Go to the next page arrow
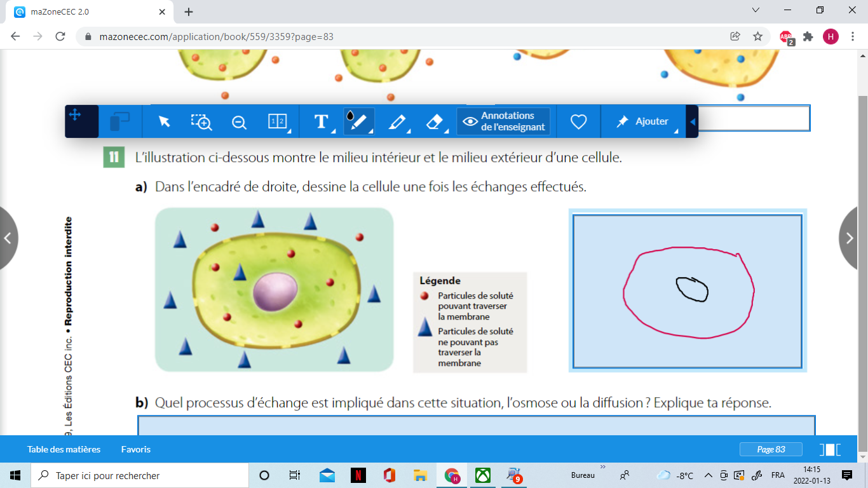This screenshot has height=488, width=868. pyautogui.click(x=851, y=238)
